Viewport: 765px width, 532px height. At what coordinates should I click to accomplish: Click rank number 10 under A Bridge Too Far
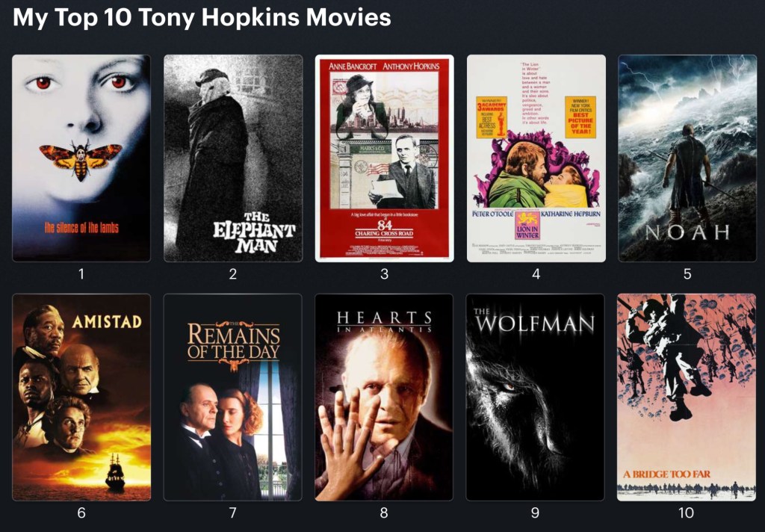[x=687, y=513]
